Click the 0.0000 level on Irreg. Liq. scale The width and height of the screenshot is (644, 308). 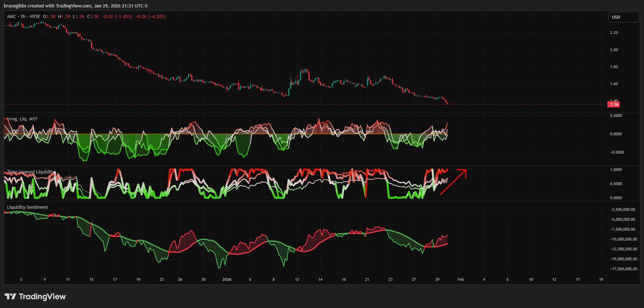click(x=616, y=134)
